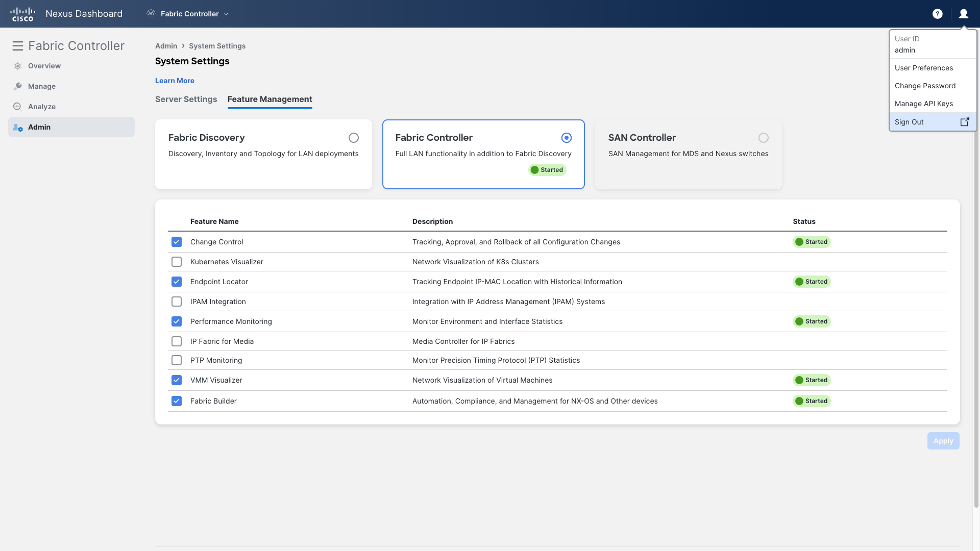Click the Started badge in Change Control row
Viewport: 980px width, 551px height.
pos(812,242)
